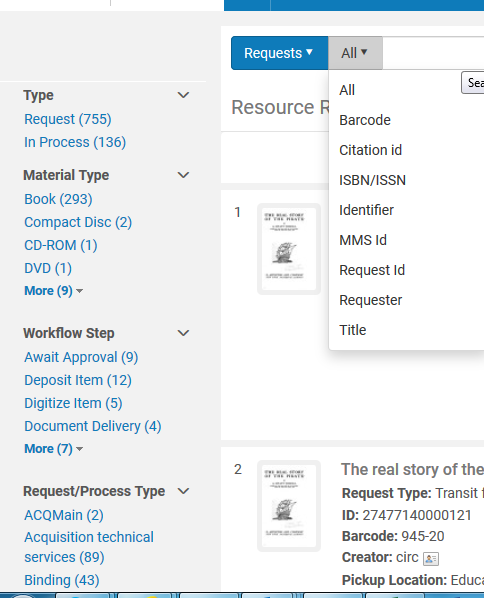The width and height of the screenshot is (484, 598).
Task: Collapse the Material Type facet chevron
Action: pos(183,175)
